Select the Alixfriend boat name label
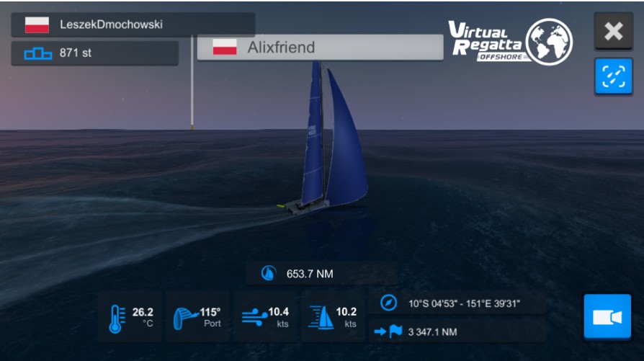This screenshot has height=361, width=644. click(x=281, y=48)
